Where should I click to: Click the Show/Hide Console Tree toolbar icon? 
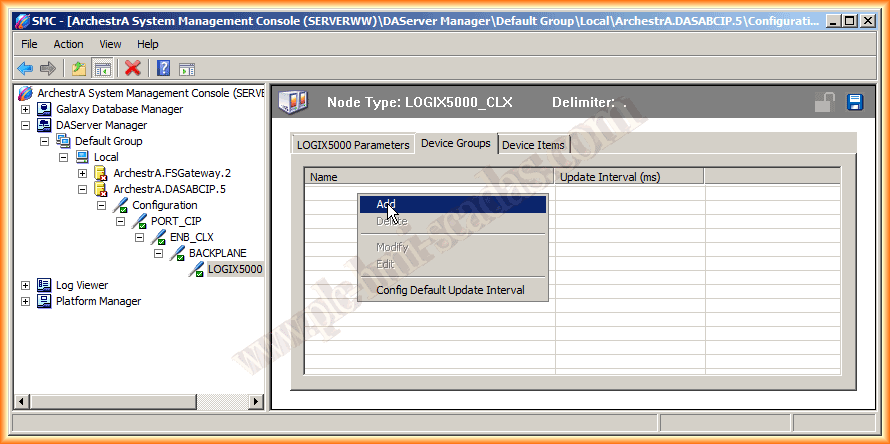click(102, 68)
